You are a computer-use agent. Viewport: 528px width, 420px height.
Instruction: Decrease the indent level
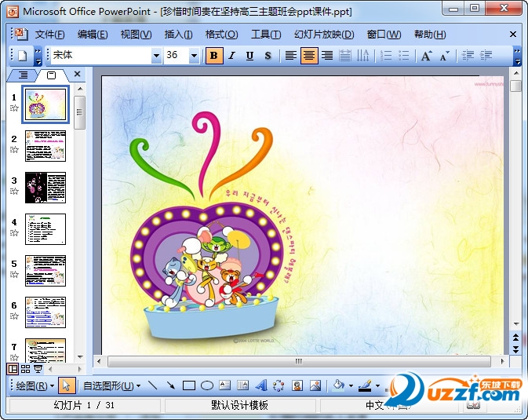468,56
